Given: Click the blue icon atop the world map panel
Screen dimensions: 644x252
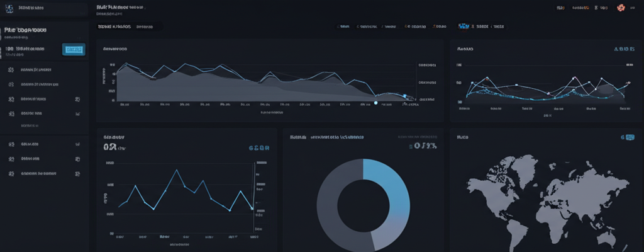Looking at the screenshot, I should coord(626,137).
